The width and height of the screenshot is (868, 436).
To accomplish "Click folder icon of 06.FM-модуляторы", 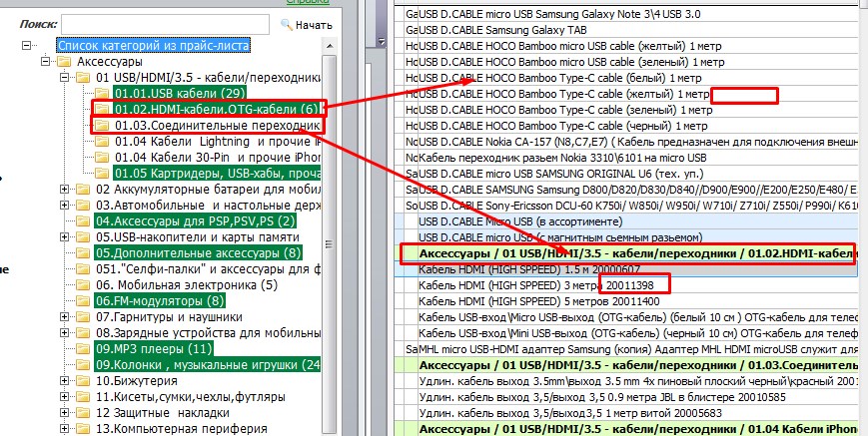I will (83, 301).
